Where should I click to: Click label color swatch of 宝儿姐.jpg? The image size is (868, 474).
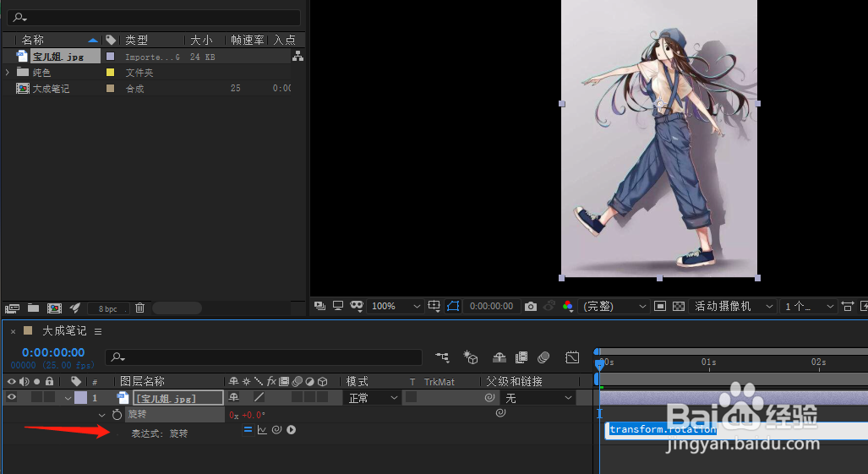(110, 57)
